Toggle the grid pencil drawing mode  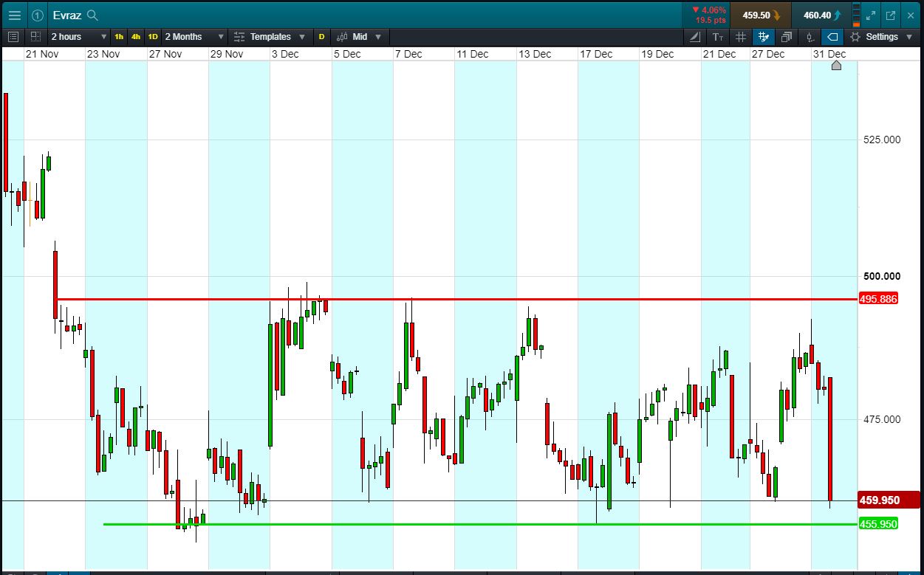coord(764,36)
